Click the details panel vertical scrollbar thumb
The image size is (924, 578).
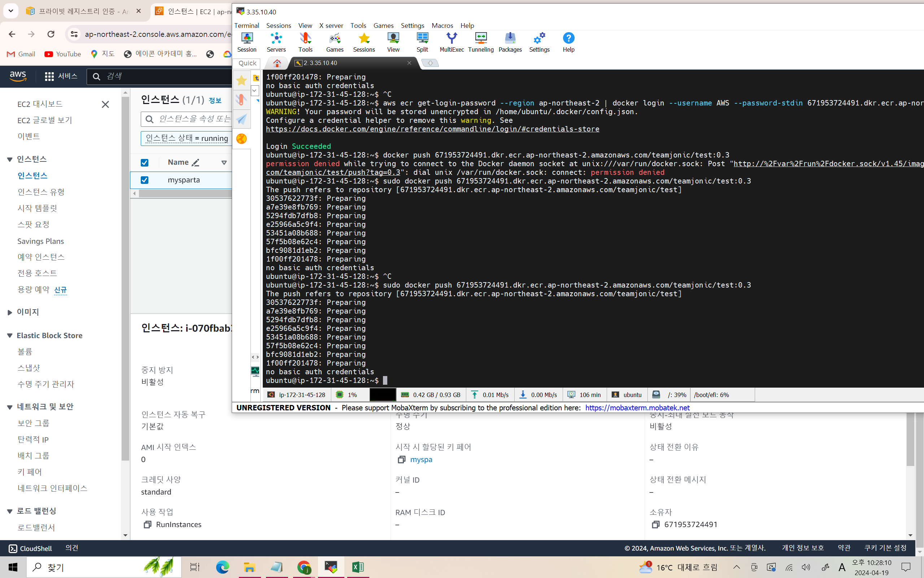pos(910,440)
